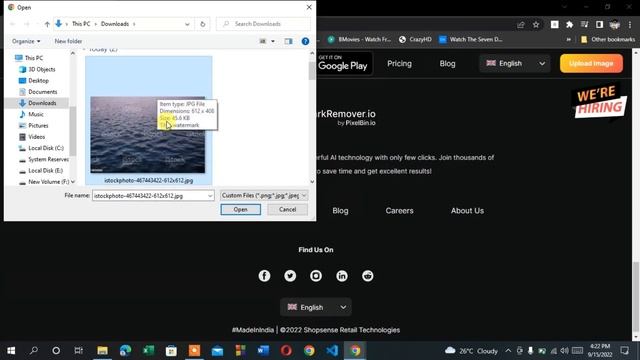The width and height of the screenshot is (640, 360).
Task: Click This PC in breadcrumb path
Action: (x=81, y=24)
